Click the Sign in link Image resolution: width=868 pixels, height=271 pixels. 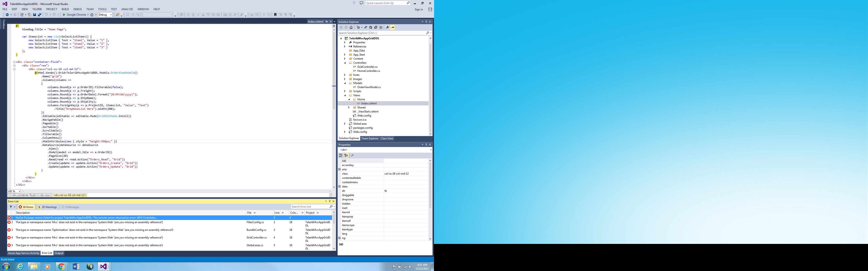tap(418, 9)
